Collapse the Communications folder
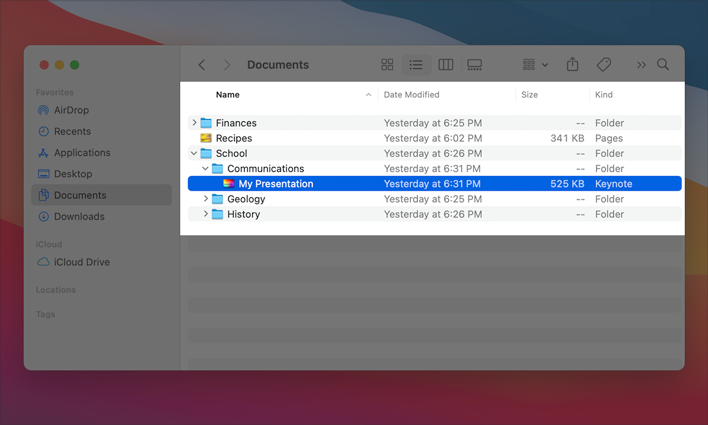708x425 pixels. (x=205, y=168)
